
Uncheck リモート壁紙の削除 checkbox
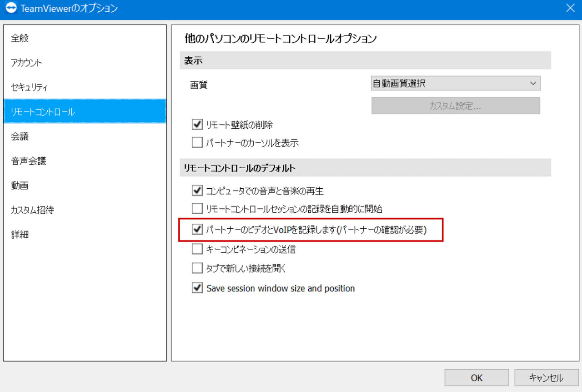pos(197,124)
